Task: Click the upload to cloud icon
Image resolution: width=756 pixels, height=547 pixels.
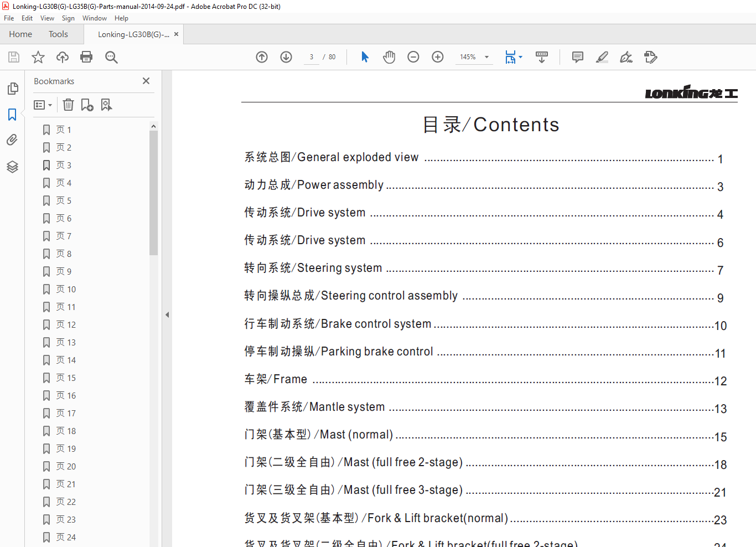Action: (x=63, y=57)
